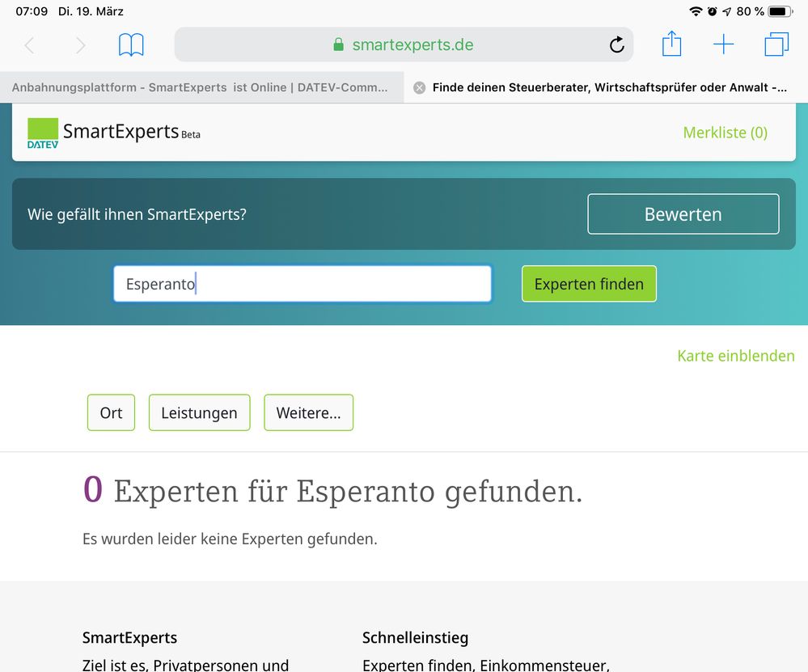Open the Safari share sheet icon
The width and height of the screenshot is (808, 672).
point(671,44)
